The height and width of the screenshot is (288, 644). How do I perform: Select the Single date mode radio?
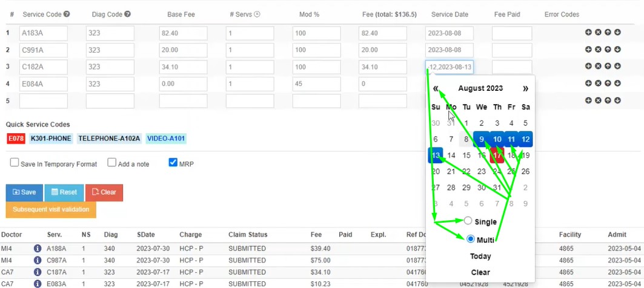[x=468, y=221]
